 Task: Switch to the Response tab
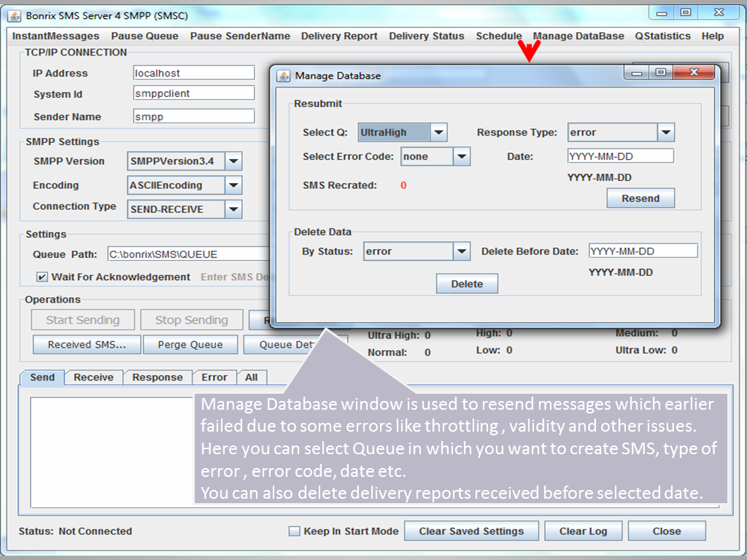(x=158, y=377)
